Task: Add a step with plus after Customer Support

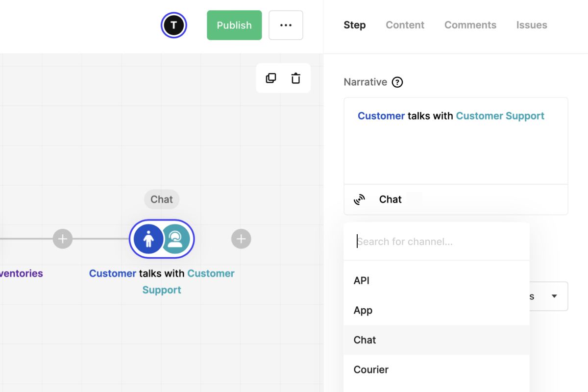Action: (x=241, y=239)
